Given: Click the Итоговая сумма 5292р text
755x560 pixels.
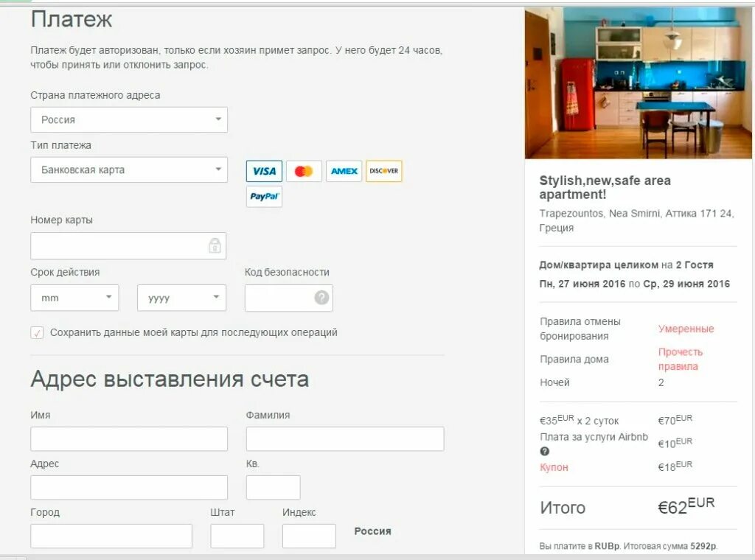Looking at the screenshot, I should coord(670,546).
